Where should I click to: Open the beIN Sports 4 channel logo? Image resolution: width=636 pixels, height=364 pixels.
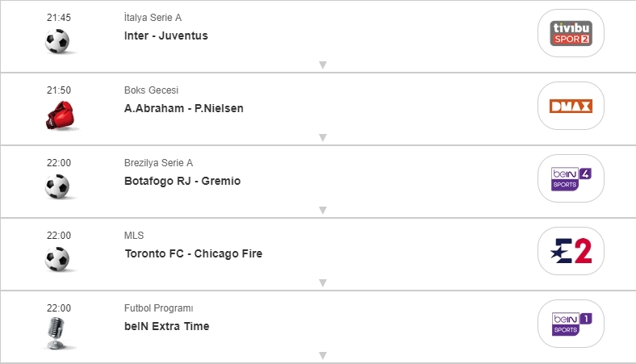tap(571, 178)
